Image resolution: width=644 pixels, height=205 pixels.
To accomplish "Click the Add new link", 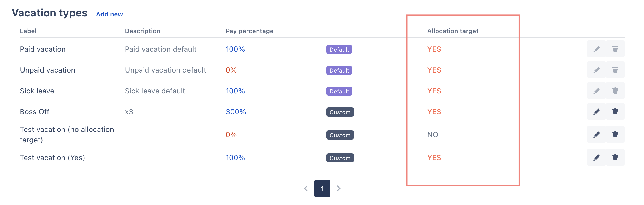I will tap(109, 14).
